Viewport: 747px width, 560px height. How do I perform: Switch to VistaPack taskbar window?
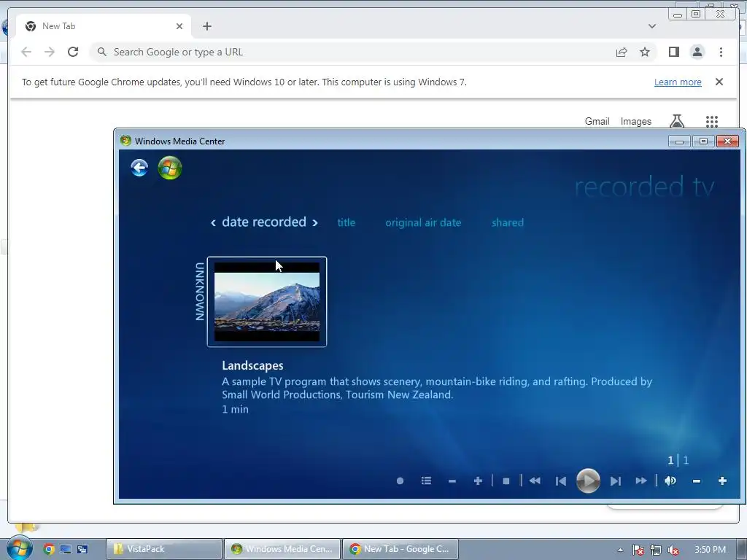pos(164,549)
